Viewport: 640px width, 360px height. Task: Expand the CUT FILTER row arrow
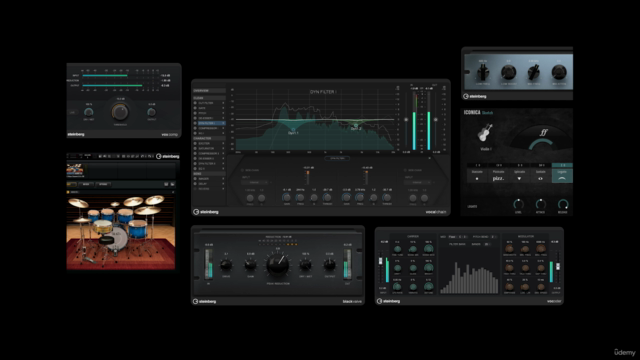click(x=223, y=103)
